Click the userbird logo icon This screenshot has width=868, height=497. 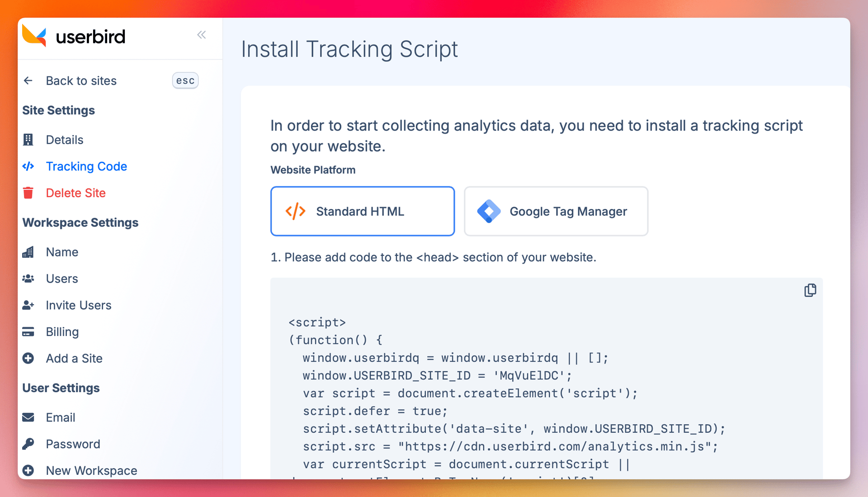tap(34, 36)
